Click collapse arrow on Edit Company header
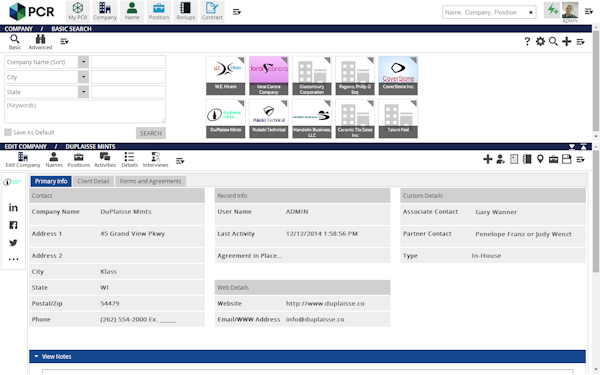The height and width of the screenshot is (375, 600). point(571,147)
